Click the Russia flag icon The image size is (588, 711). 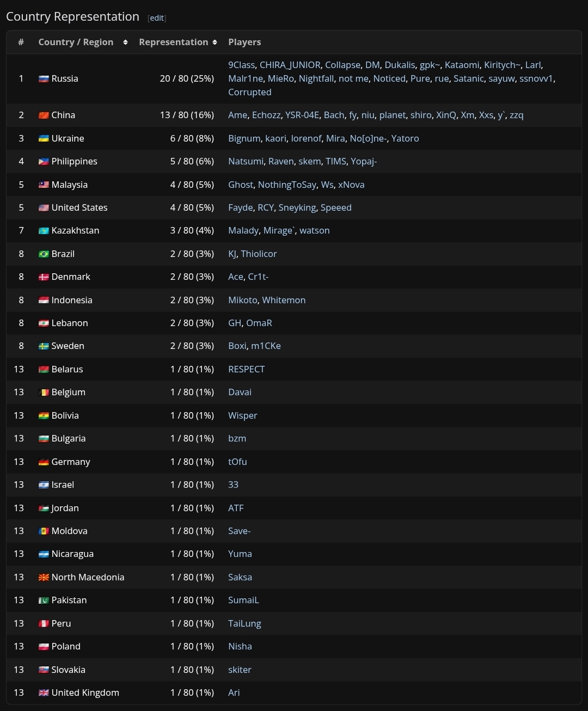44,79
